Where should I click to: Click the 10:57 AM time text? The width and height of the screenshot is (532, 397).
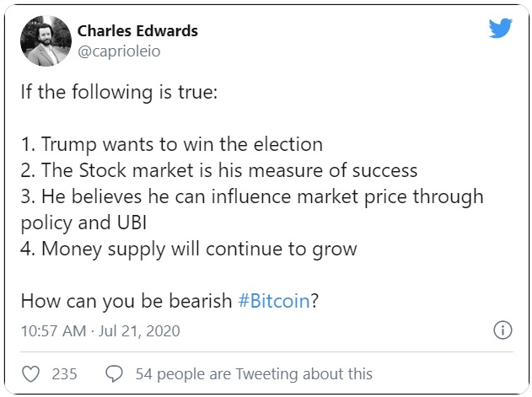52,330
